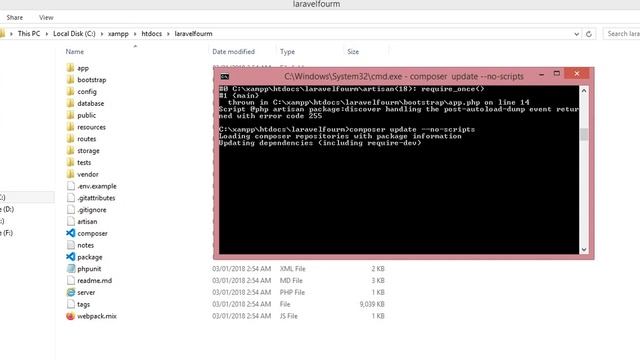
Task: Select the webpack.mix JS file icon
Action: pos(71,316)
